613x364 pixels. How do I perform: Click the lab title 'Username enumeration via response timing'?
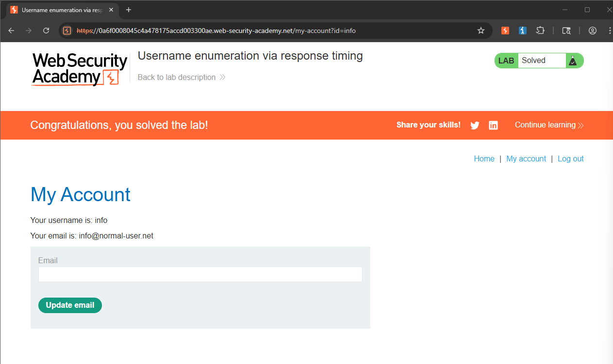[x=250, y=56]
